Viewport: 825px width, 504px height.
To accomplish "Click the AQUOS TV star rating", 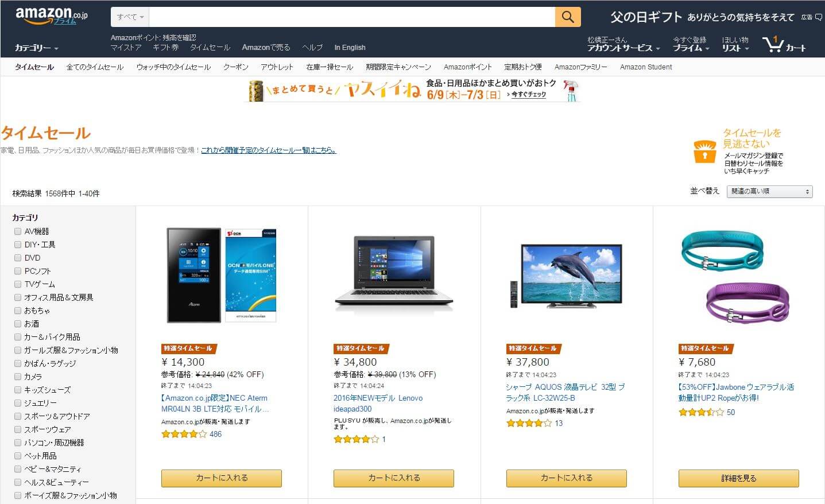I will [529, 423].
